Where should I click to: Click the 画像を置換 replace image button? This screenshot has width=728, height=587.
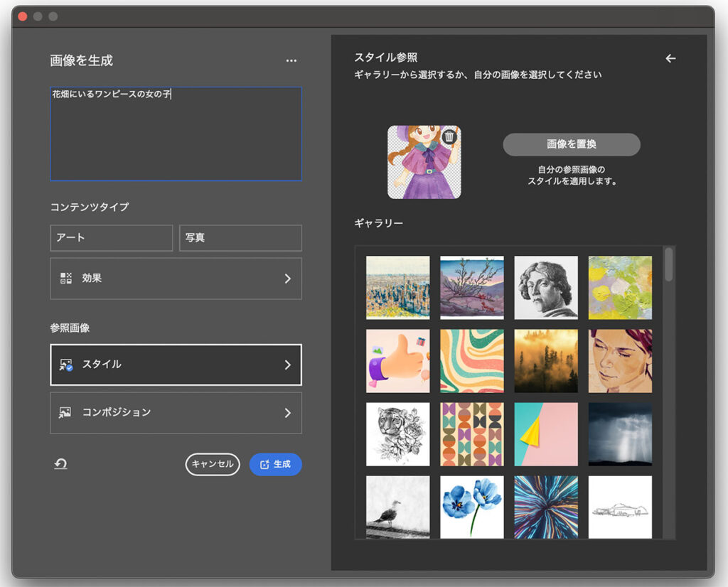click(571, 144)
